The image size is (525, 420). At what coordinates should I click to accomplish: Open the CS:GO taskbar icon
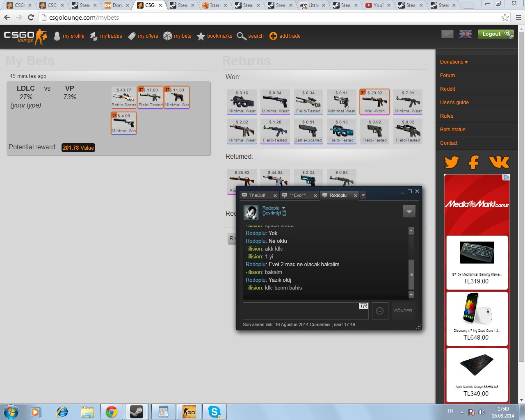(189, 412)
